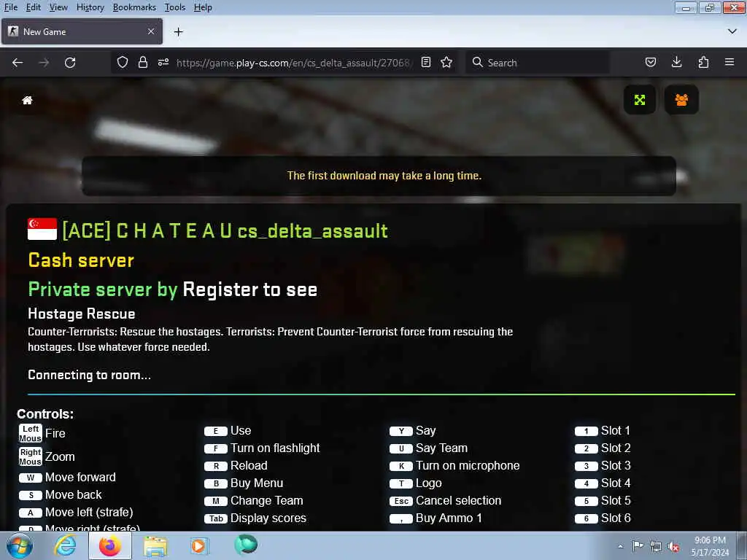Open Windows Explorer folder on taskbar
Screen dimensions: 747x560
click(x=155, y=545)
